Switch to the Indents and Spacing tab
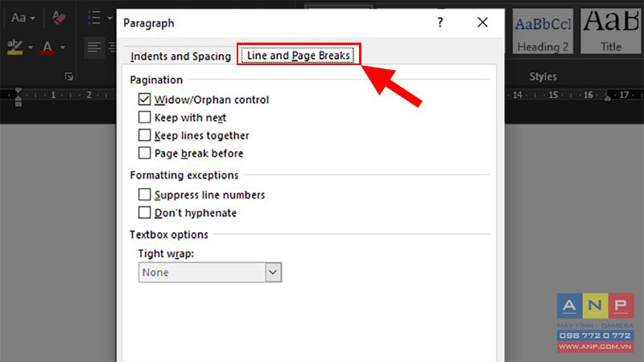This screenshot has width=644, height=362. [x=180, y=56]
